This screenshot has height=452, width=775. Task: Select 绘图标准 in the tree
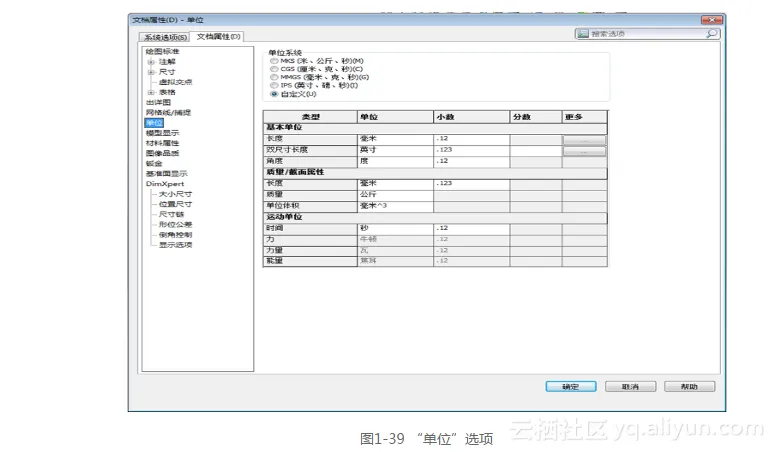click(163, 51)
